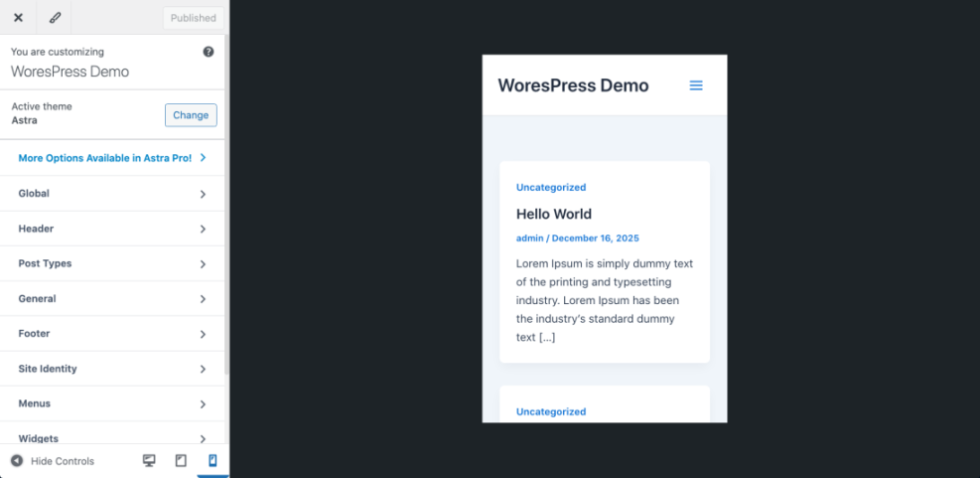The width and height of the screenshot is (980, 478).
Task: Switch to desktop preview icon
Action: [x=149, y=461]
